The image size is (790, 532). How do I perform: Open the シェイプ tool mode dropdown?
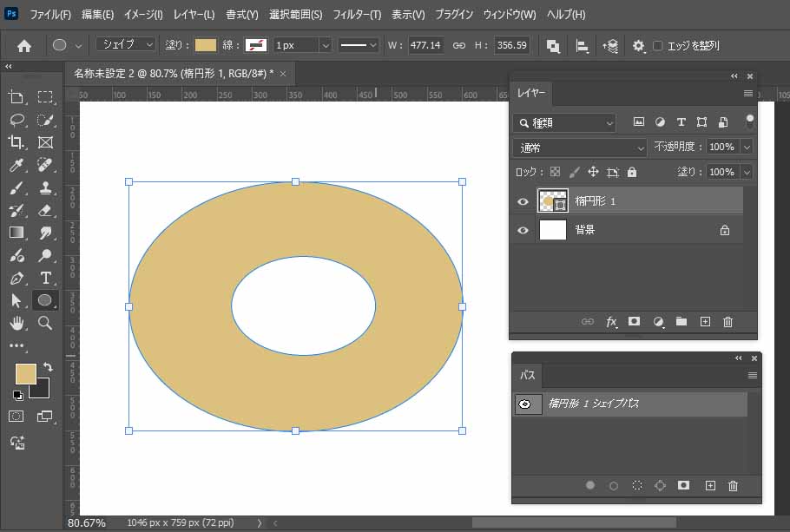click(126, 44)
